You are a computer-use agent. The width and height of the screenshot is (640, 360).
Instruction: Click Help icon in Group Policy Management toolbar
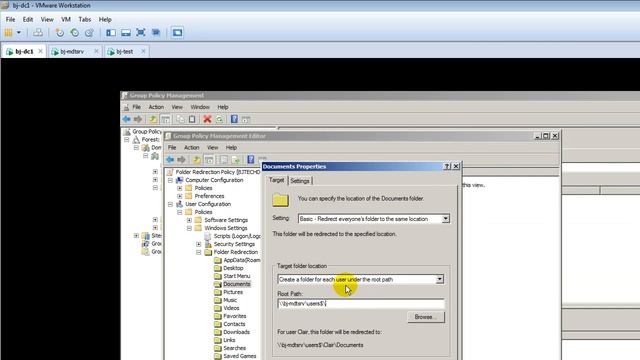[x=234, y=119]
